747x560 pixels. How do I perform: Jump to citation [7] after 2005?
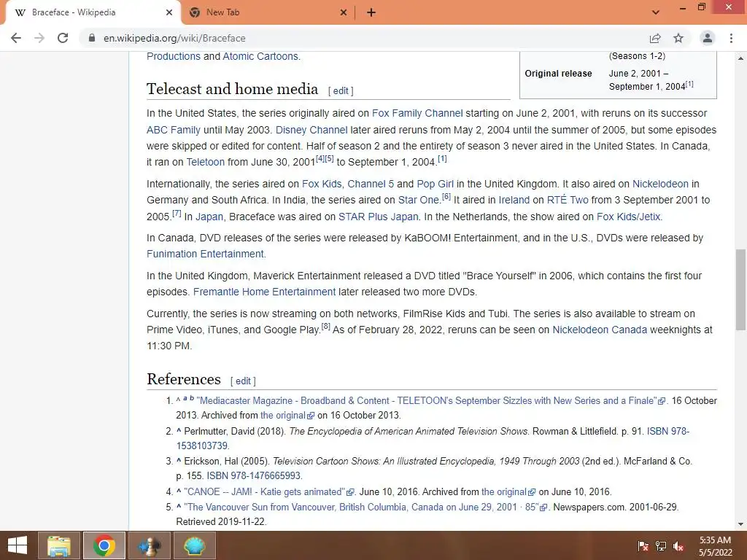(177, 213)
